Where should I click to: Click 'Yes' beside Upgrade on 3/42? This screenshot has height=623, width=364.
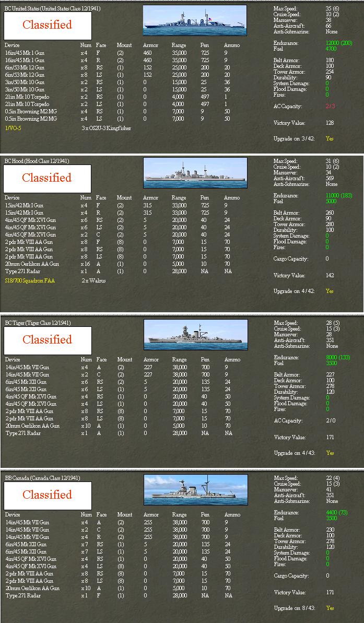coord(330,139)
